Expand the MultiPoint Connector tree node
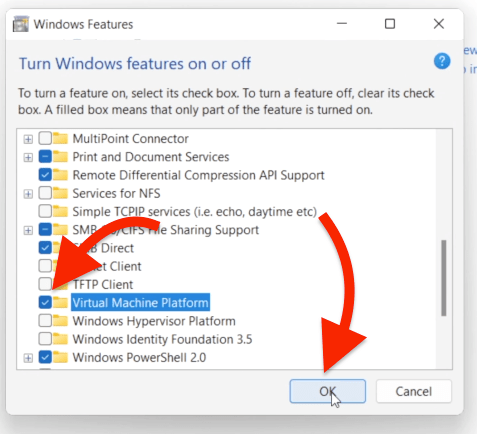477x434 pixels. pyautogui.click(x=28, y=139)
